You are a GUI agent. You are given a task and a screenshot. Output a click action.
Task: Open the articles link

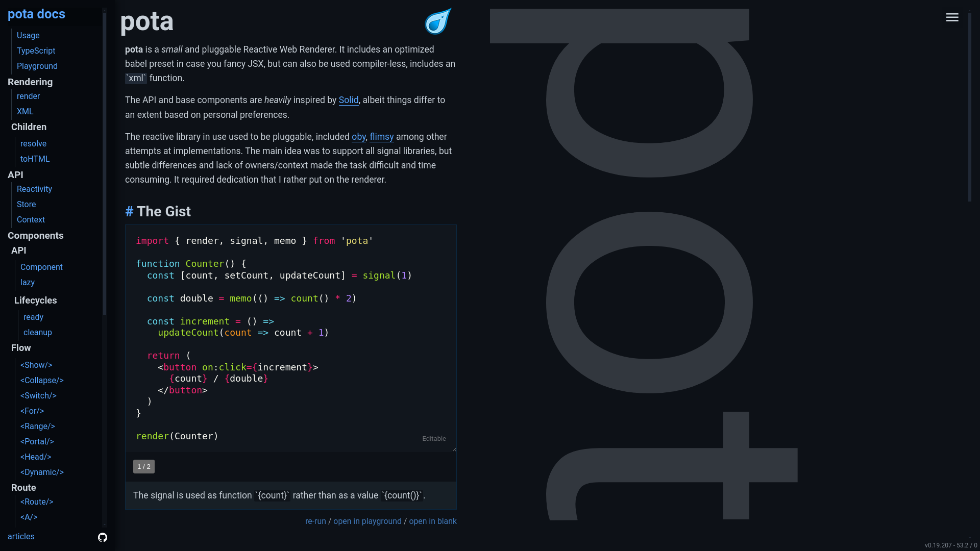21,536
